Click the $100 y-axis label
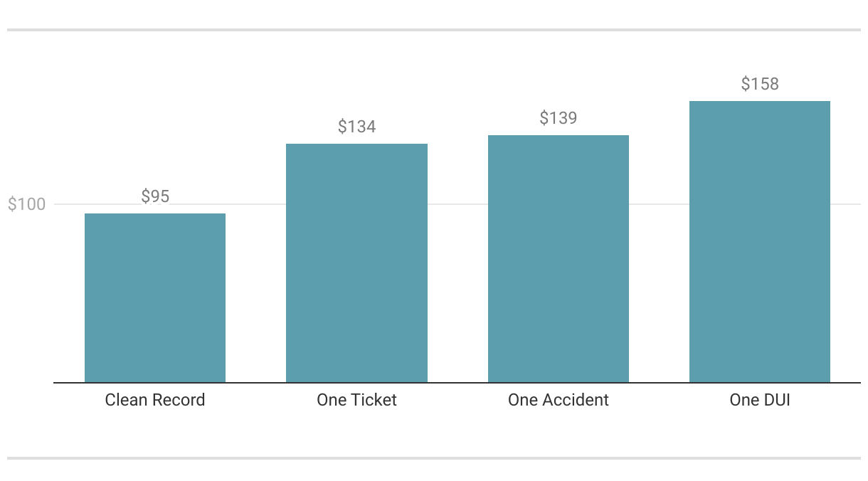 click(26, 205)
